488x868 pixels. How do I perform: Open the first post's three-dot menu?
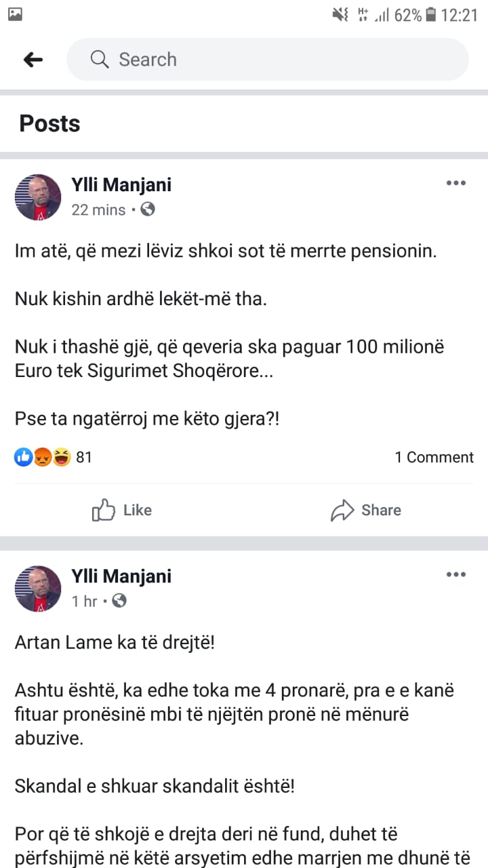click(x=455, y=183)
